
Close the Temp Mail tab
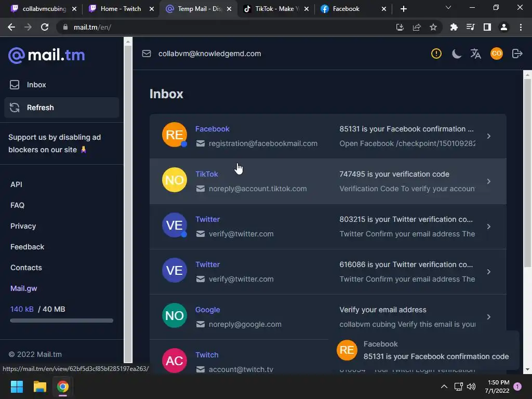point(229,9)
